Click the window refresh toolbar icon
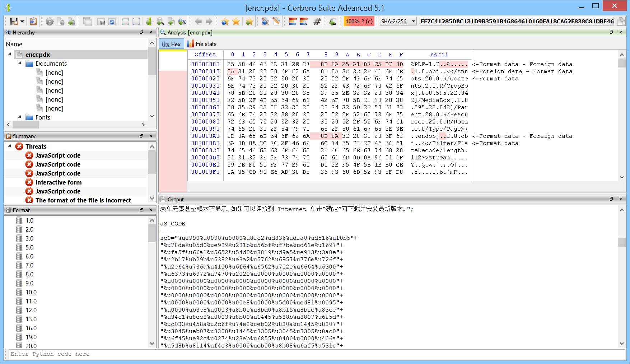This screenshot has width=630, height=364. click(x=112, y=22)
